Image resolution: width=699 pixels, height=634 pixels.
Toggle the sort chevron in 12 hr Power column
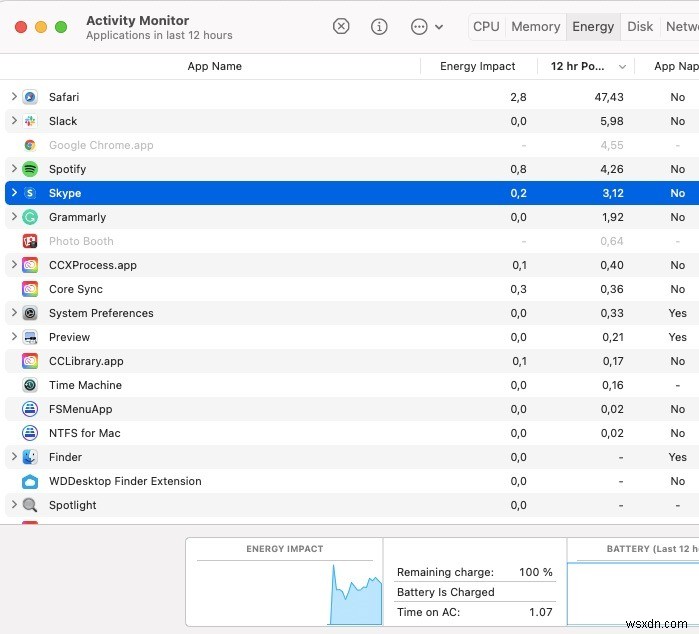point(622,66)
